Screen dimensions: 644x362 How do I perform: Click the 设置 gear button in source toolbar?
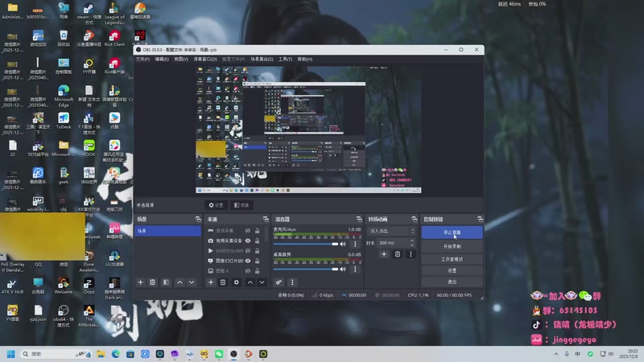(x=216, y=205)
